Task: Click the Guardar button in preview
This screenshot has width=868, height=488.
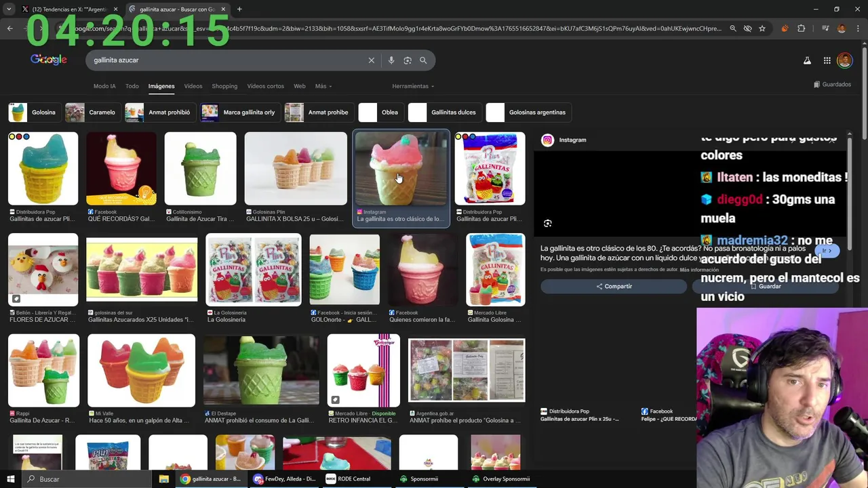Action: (766, 286)
